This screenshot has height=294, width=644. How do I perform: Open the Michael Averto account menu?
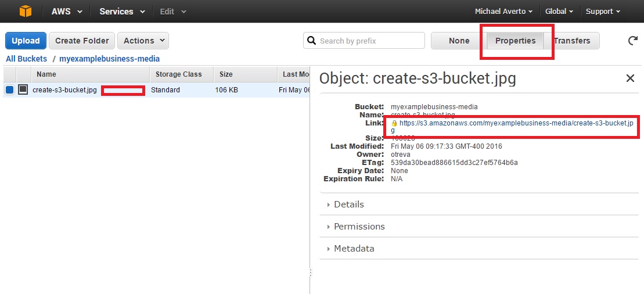pos(503,12)
